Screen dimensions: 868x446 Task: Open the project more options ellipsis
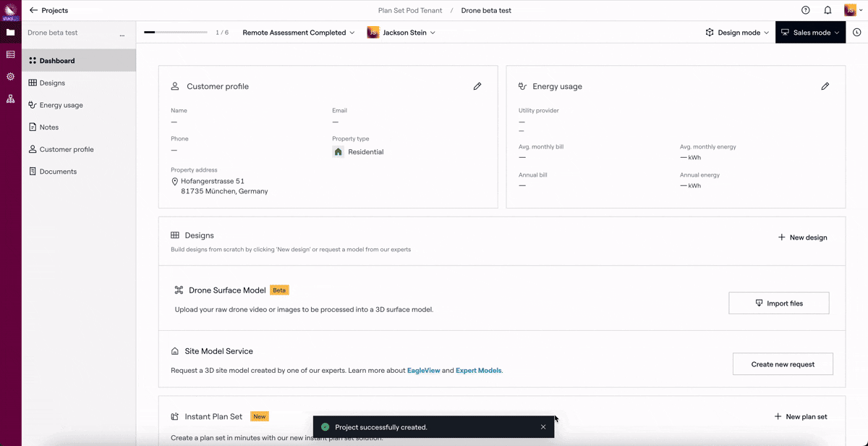pos(122,34)
